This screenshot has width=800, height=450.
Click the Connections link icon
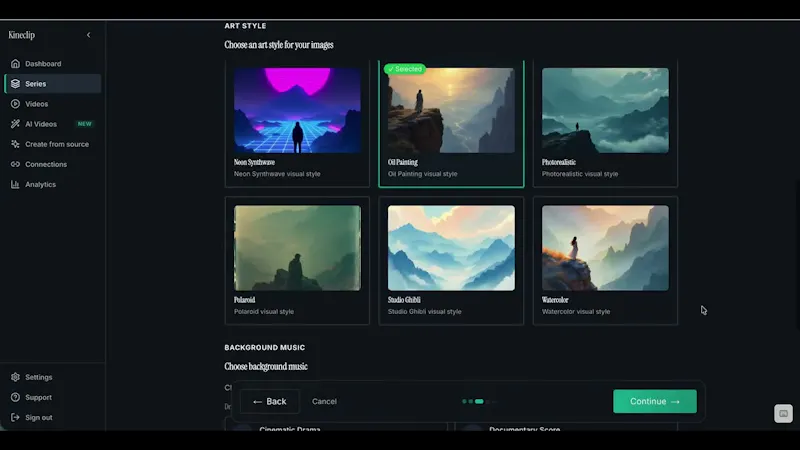click(15, 164)
